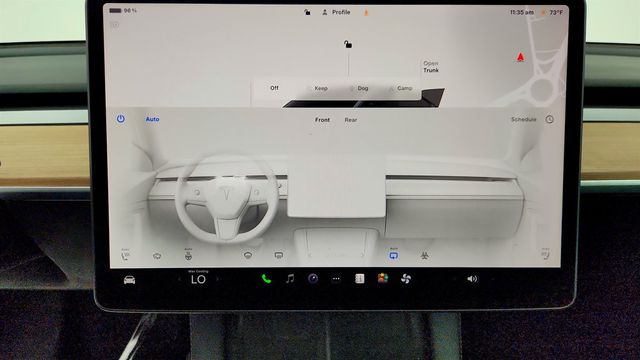Tap the LO temperature display
Viewport: 640px width, 360px height.
[x=198, y=280]
